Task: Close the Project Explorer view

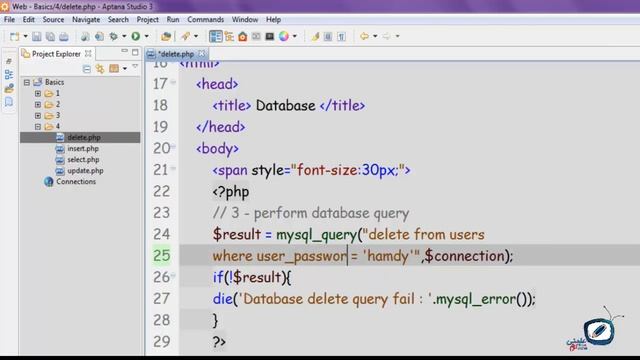Action: point(88,53)
